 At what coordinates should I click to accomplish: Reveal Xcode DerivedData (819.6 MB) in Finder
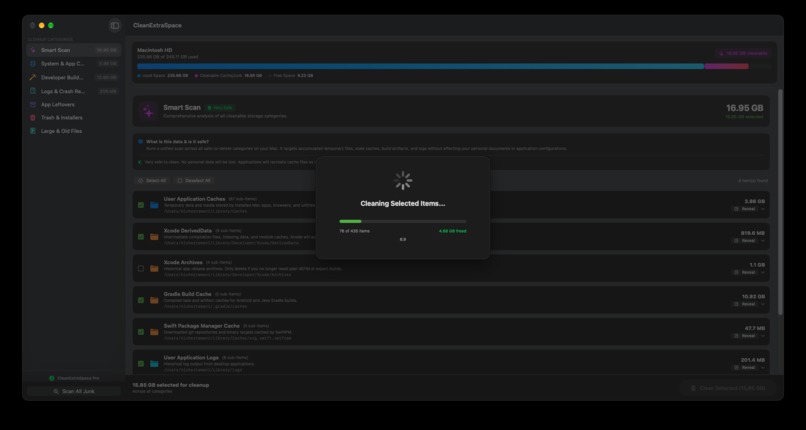744,241
